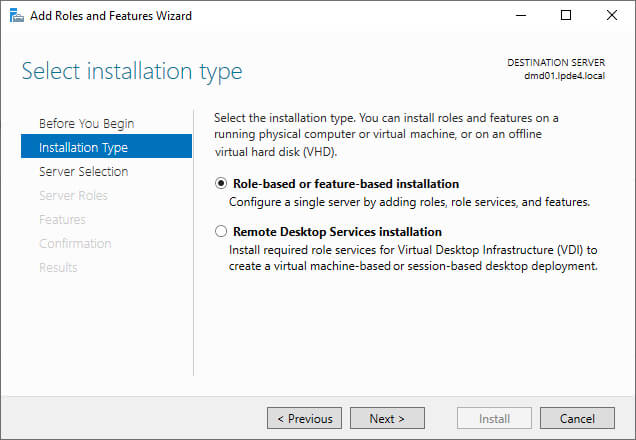Maximize the wizard window

click(566, 15)
